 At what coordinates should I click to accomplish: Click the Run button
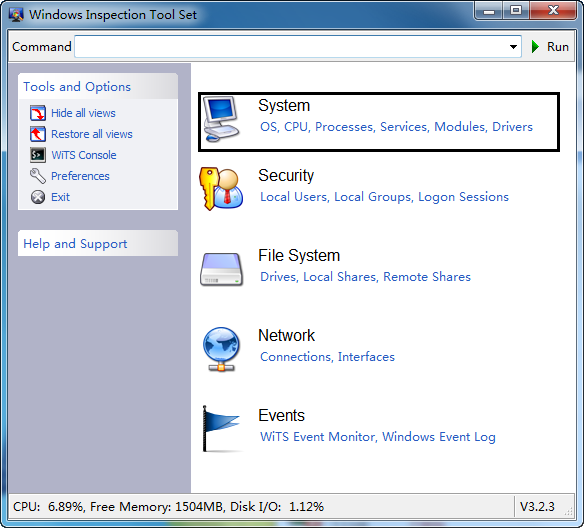549,47
